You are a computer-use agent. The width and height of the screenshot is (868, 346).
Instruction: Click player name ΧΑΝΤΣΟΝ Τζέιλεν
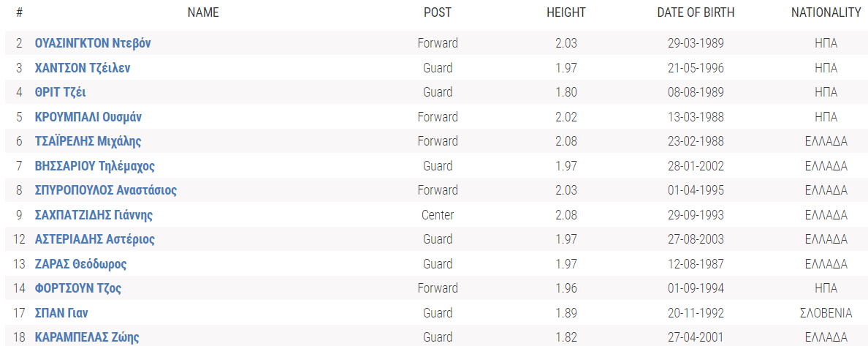(x=83, y=68)
